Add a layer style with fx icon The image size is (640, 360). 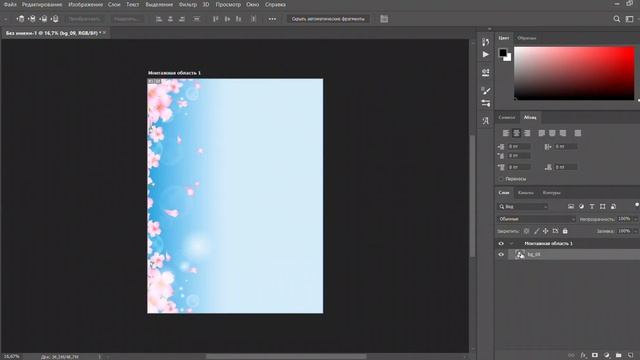click(583, 356)
